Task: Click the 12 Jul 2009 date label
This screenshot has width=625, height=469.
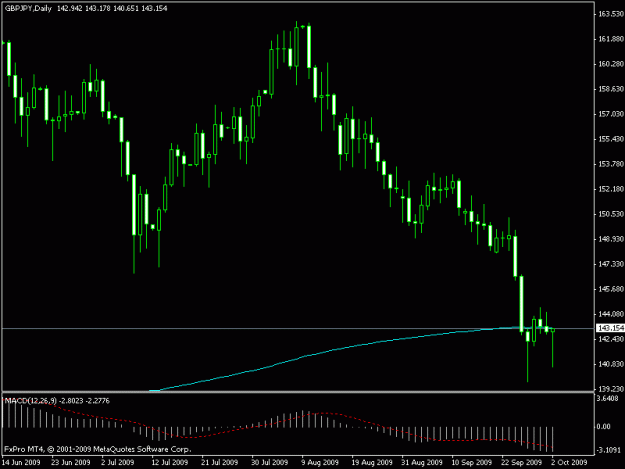Action: (x=170, y=462)
